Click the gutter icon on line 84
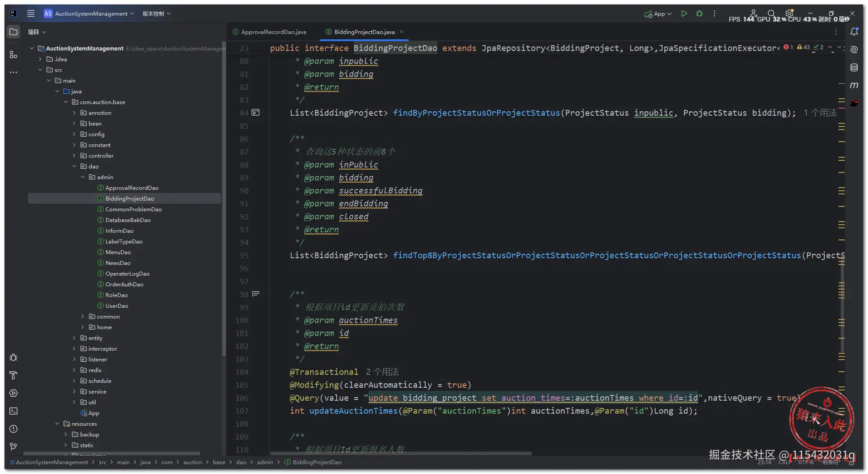This screenshot has height=474, width=868. coord(255,113)
